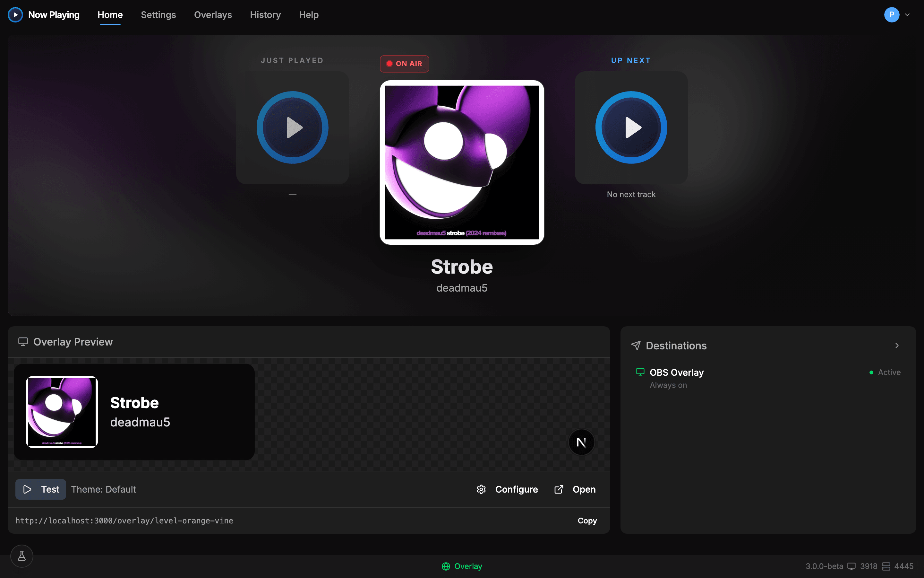The width and height of the screenshot is (924, 578).
Task: Click the overlay URL text
Action: coord(124,521)
